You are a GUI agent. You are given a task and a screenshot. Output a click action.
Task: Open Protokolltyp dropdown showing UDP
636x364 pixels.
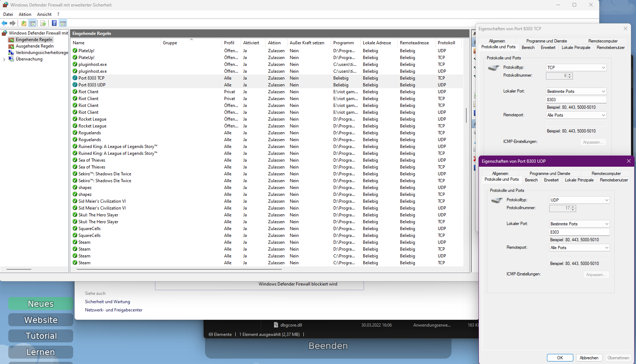tap(579, 200)
